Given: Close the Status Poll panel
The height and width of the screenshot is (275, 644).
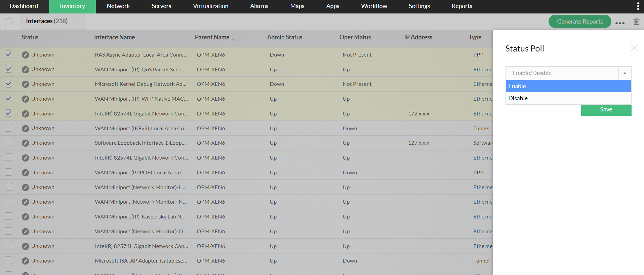Looking at the screenshot, I should [634, 48].
